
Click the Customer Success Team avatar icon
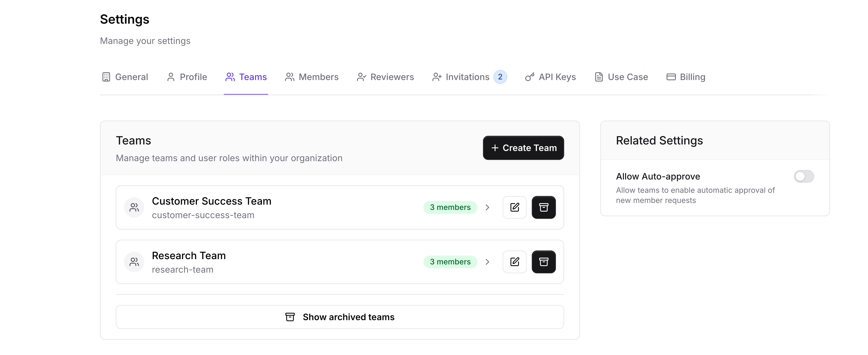click(134, 207)
